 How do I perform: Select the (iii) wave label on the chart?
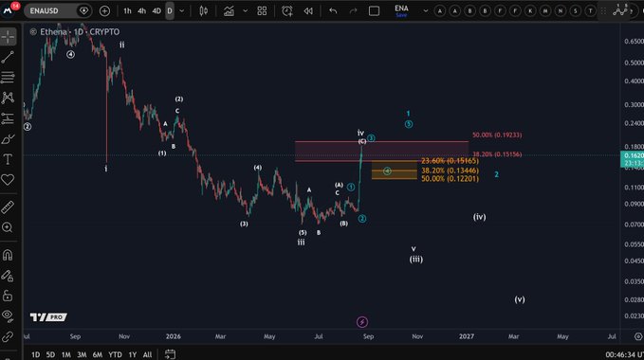click(x=416, y=260)
